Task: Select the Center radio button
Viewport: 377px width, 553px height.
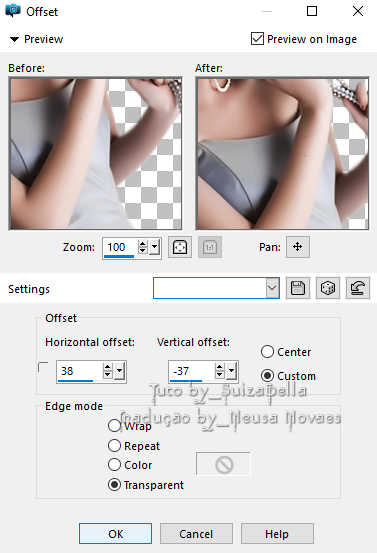Action: 267,352
